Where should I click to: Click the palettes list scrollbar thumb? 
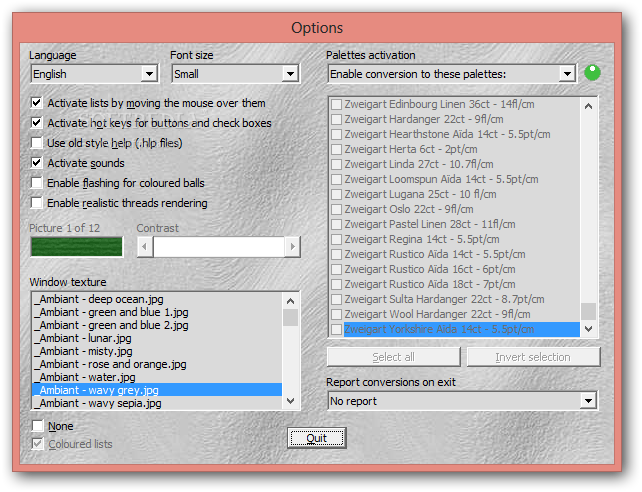589,311
